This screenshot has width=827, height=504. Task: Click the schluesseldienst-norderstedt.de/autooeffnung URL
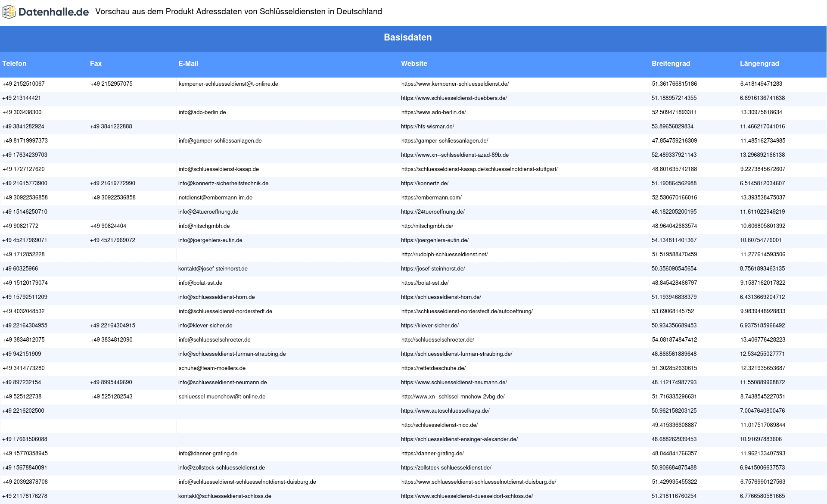467,311
